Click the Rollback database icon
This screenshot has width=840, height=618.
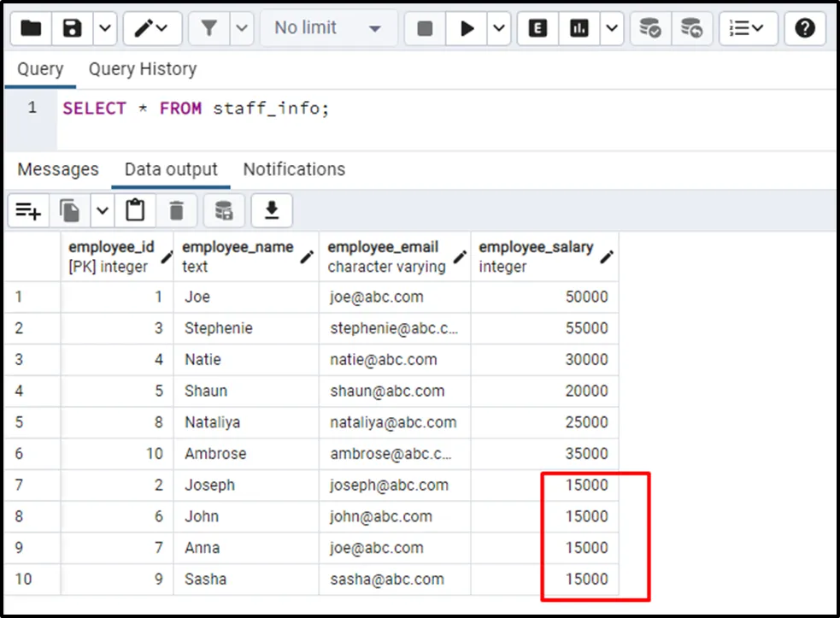[691, 28]
